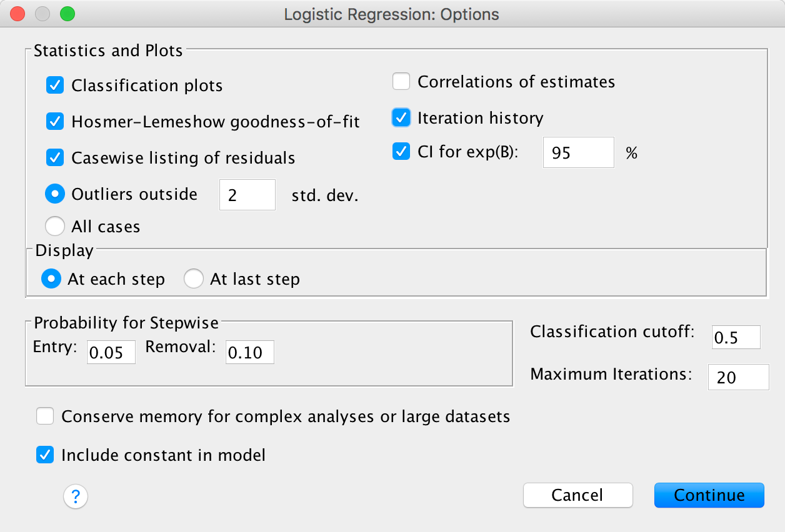785x532 pixels.
Task: Toggle CI for exp(B) checkbox
Action: [x=401, y=152]
